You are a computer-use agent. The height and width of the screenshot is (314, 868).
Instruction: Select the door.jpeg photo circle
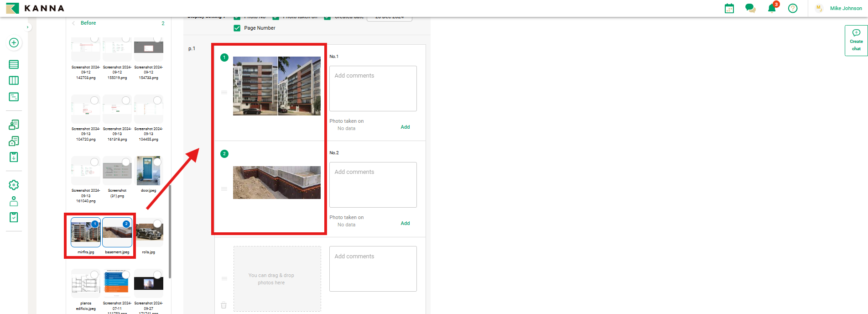(157, 162)
